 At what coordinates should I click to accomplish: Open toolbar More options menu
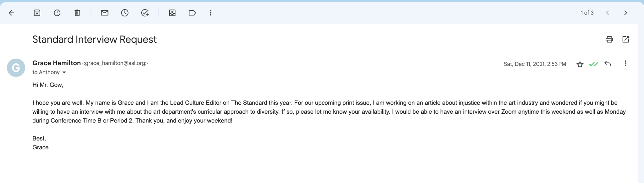coord(211,13)
